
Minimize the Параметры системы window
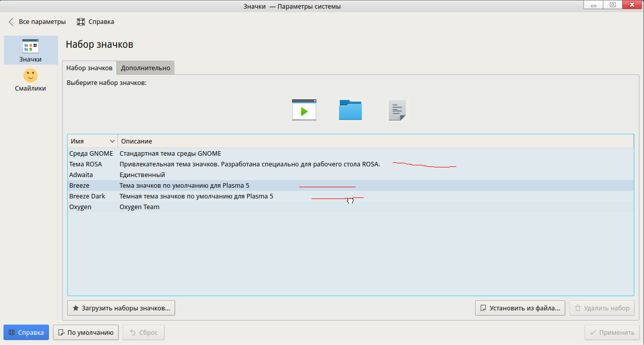click(594, 5)
